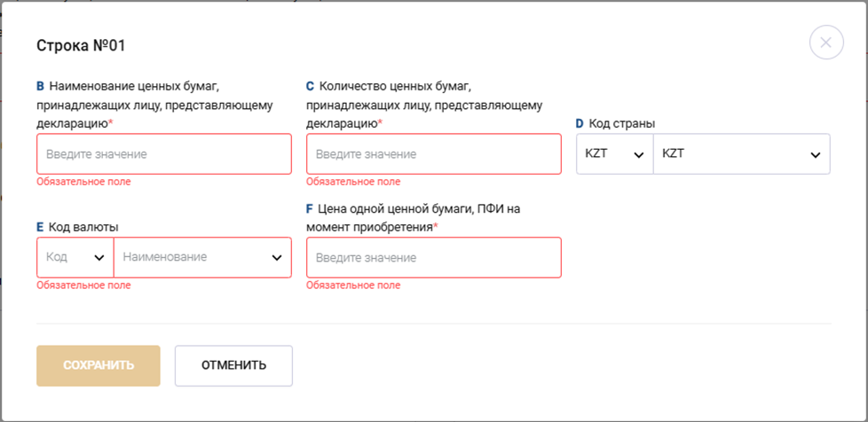Image resolution: width=868 pixels, height=422 pixels.
Task: Click 'Обязательное поле' error under price field F
Action: click(x=352, y=285)
